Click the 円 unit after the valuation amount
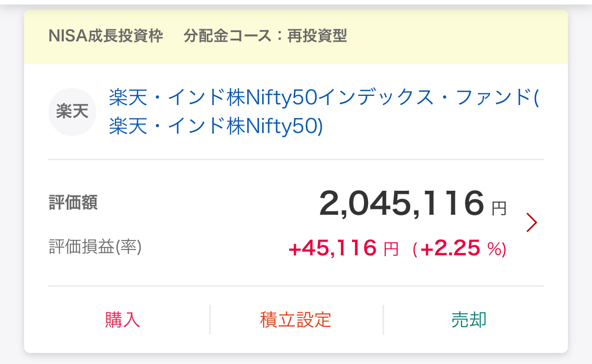 [x=499, y=208]
